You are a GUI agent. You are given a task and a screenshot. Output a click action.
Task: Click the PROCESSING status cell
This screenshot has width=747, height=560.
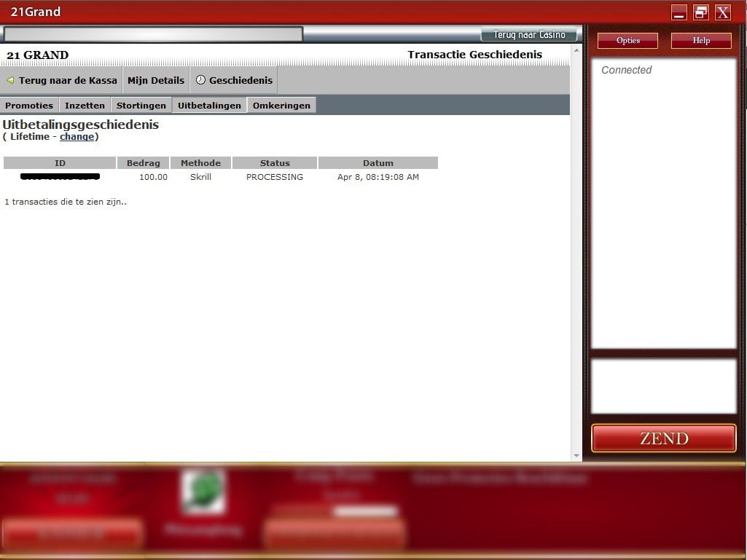pyautogui.click(x=275, y=177)
